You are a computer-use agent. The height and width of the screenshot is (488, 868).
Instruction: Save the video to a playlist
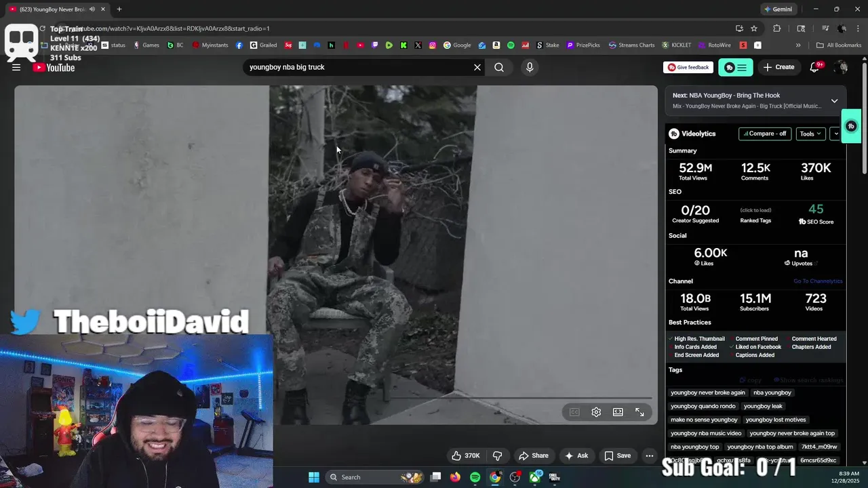click(x=618, y=455)
